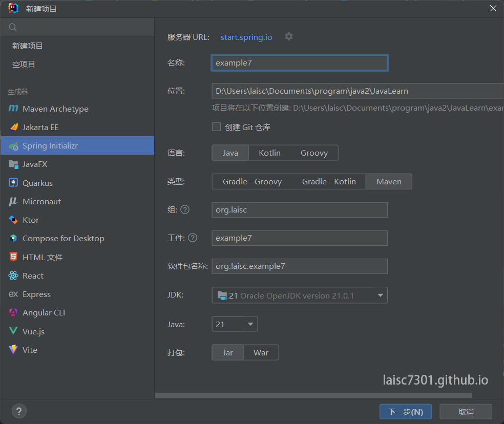Click the Ktor generator icon

coord(13,220)
